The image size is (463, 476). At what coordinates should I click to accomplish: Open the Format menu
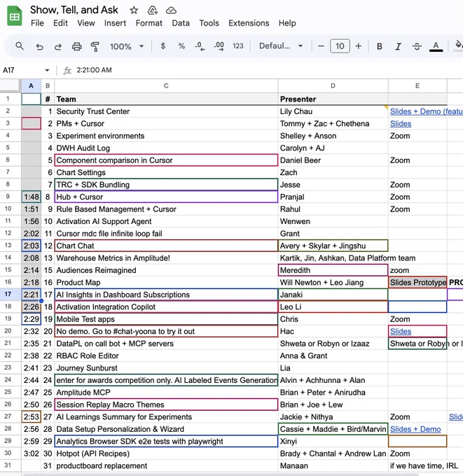point(149,23)
